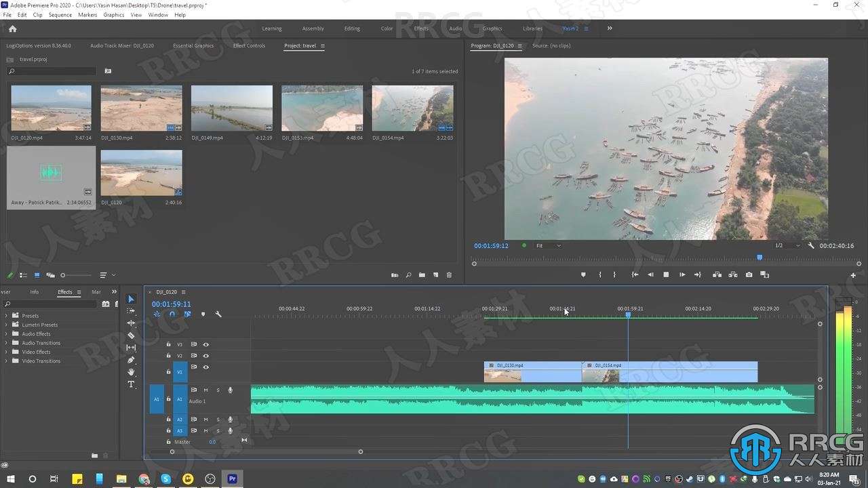The height and width of the screenshot is (488, 868).
Task: Expand Video Transitions folder
Action: [7, 361]
